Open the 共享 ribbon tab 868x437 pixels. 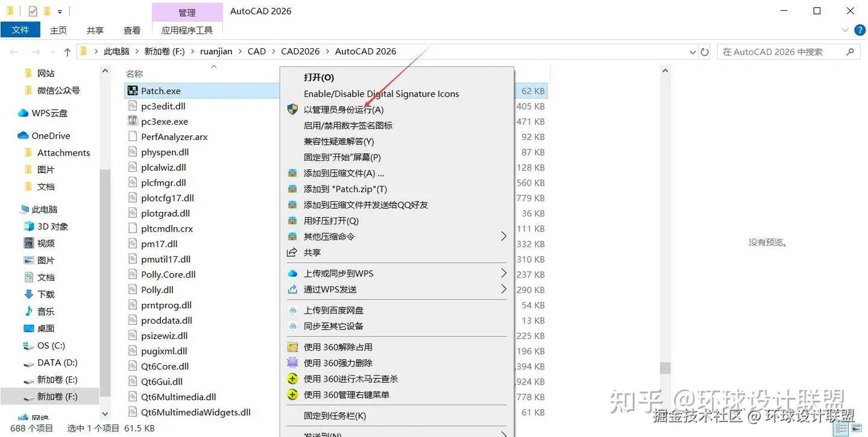tap(95, 30)
